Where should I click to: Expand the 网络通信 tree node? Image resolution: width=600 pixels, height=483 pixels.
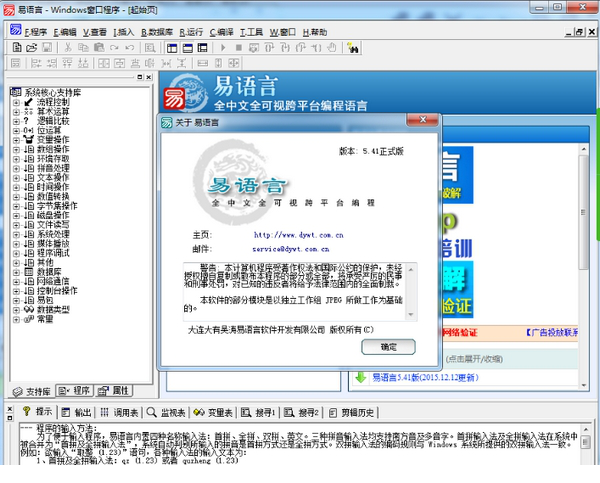pyautogui.click(x=16, y=282)
